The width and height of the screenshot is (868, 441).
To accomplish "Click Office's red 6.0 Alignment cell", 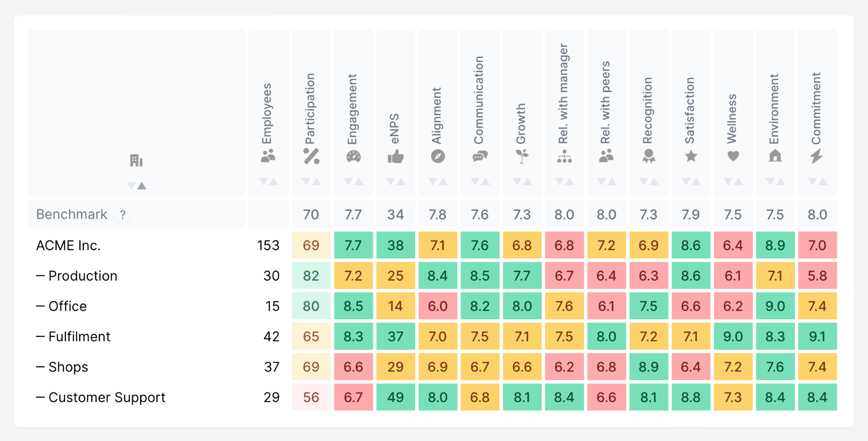I will click(438, 306).
